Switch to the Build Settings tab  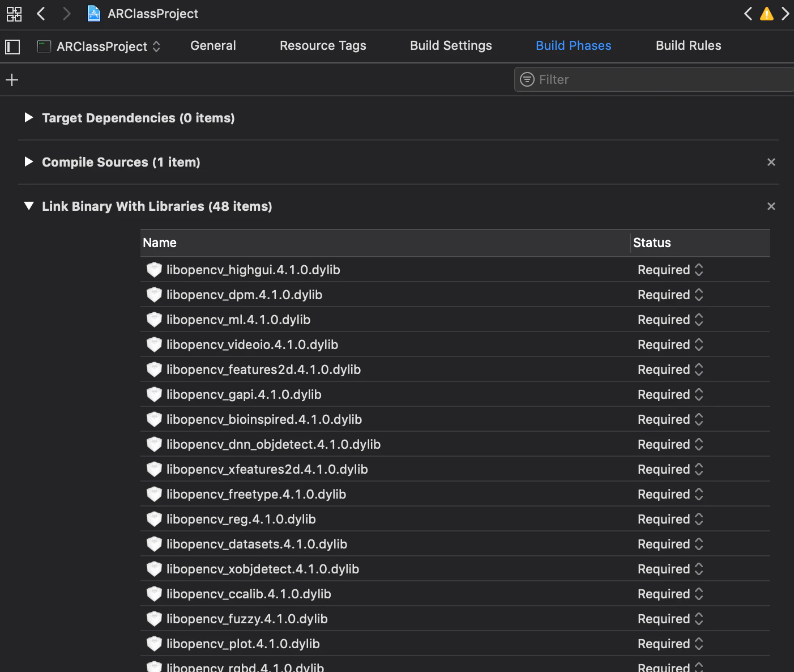pos(451,46)
